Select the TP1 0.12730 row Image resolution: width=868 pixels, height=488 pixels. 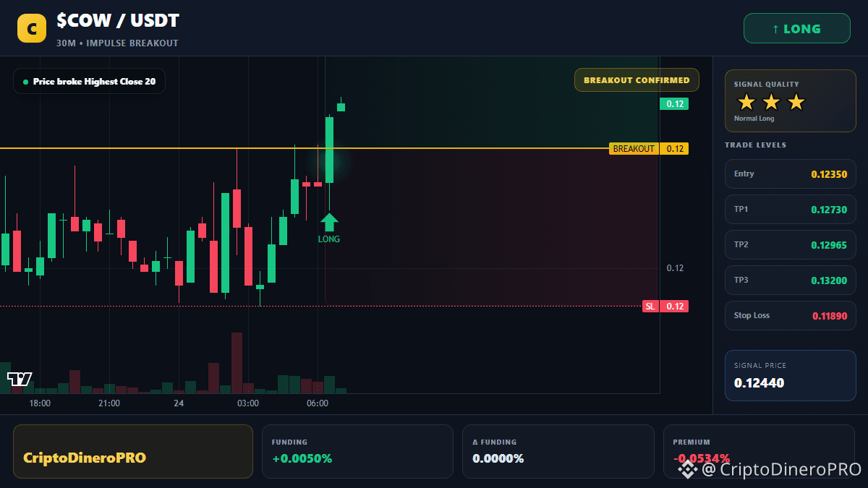pos(791,209)
